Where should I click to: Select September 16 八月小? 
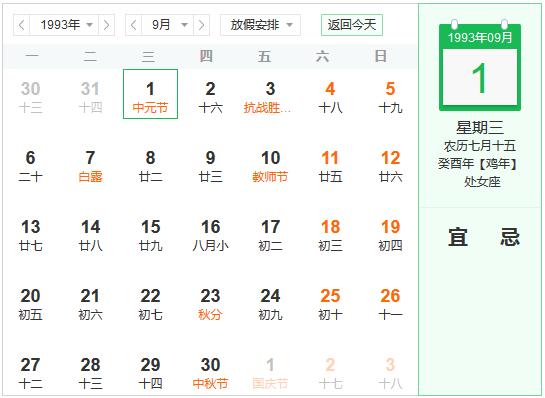(x=210, y=235)
